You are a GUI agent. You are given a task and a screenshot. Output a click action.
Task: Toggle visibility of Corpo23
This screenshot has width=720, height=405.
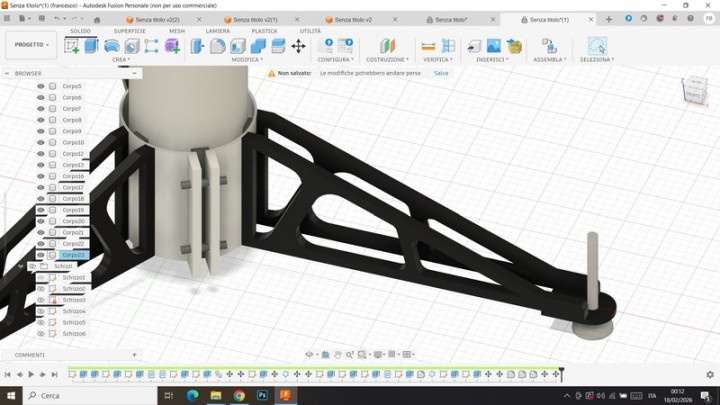41,255
